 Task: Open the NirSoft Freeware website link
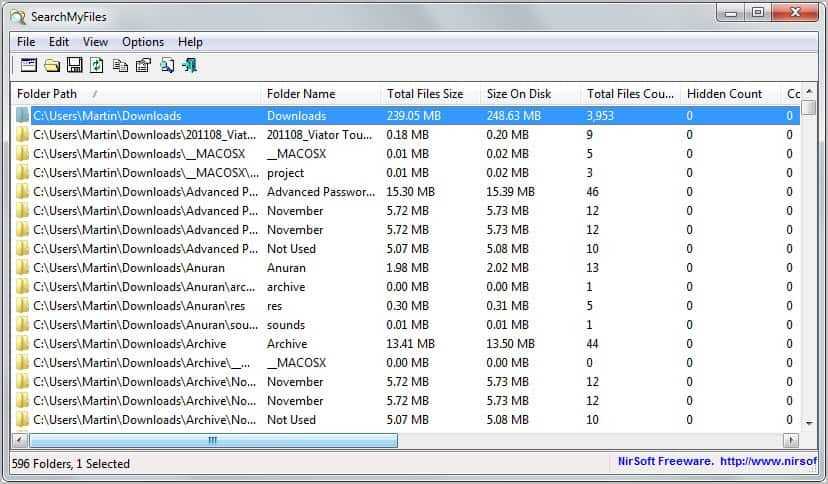[x=716, y=462]
